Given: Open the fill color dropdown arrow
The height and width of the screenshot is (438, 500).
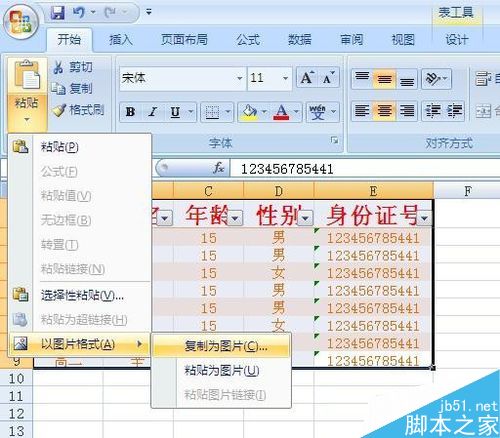Looking at the screenshot, I should [264, 111].
